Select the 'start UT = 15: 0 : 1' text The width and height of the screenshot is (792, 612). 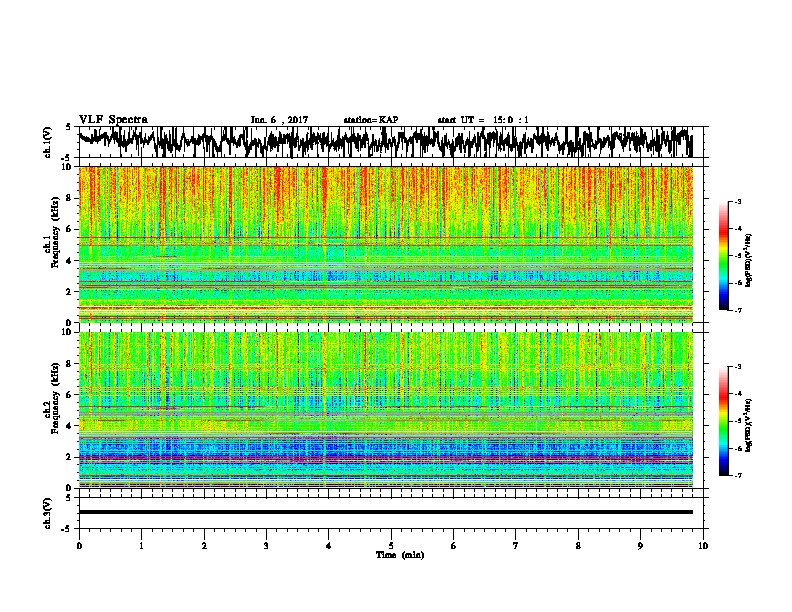coord(483,120)
